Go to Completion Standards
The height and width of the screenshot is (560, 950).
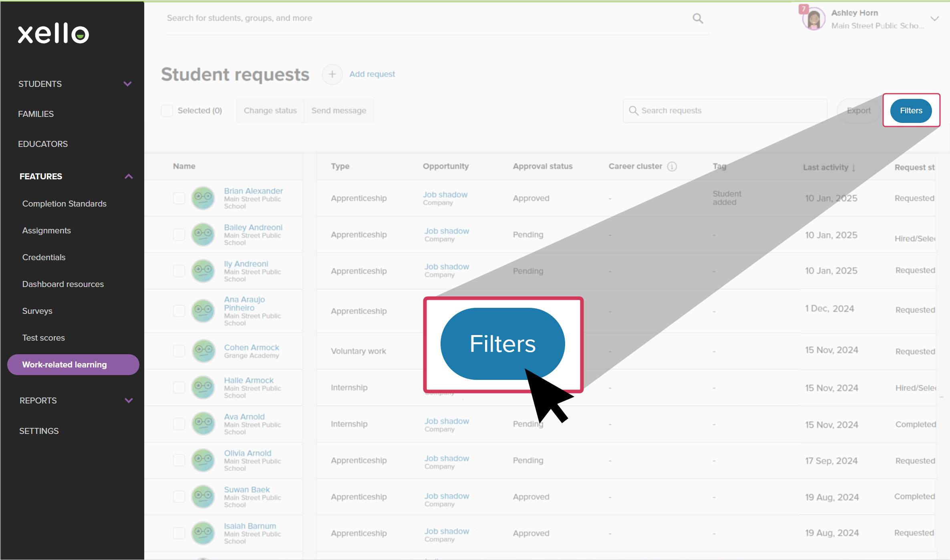pyautogui.click(x=64, y=204)
